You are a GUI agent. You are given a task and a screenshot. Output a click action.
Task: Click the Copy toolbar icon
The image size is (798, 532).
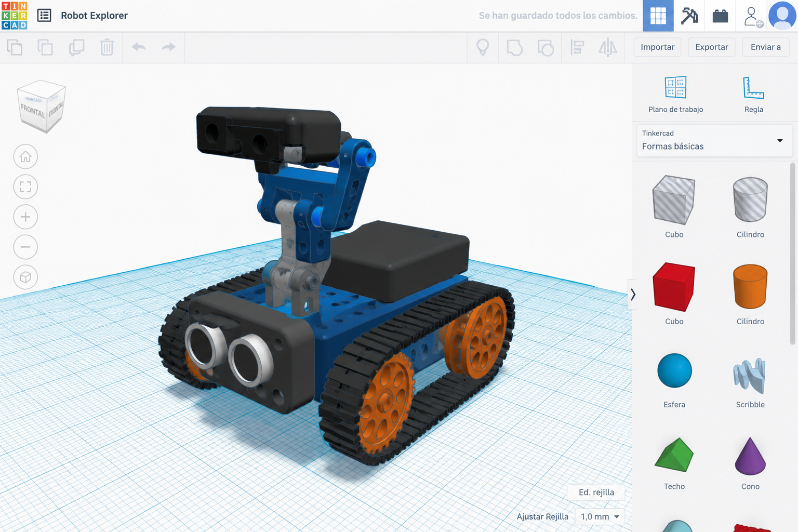15,47
